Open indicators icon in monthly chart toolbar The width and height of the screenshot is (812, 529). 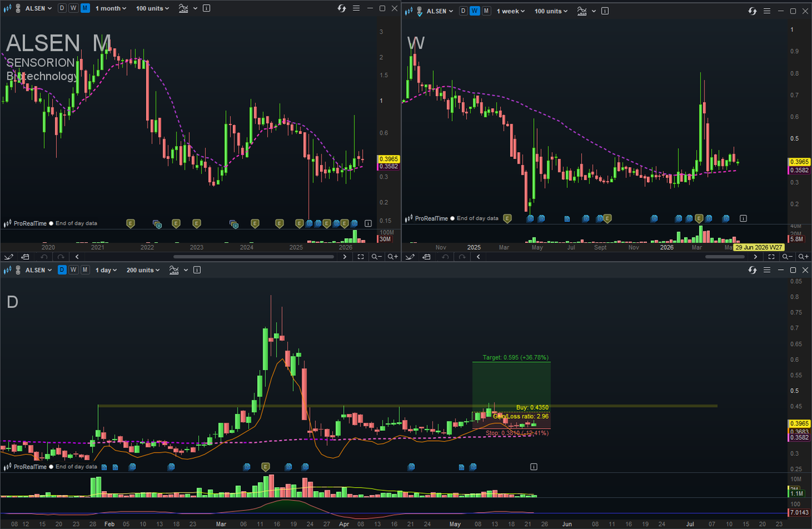(x=183, y=9)
